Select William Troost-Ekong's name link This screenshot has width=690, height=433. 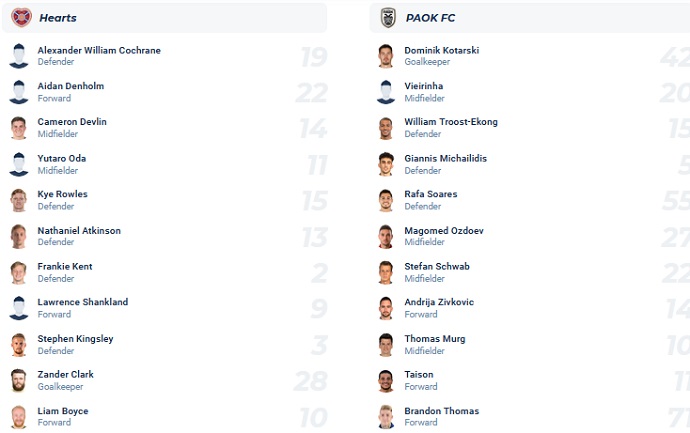pyautogui.click(x=451, y=122)
